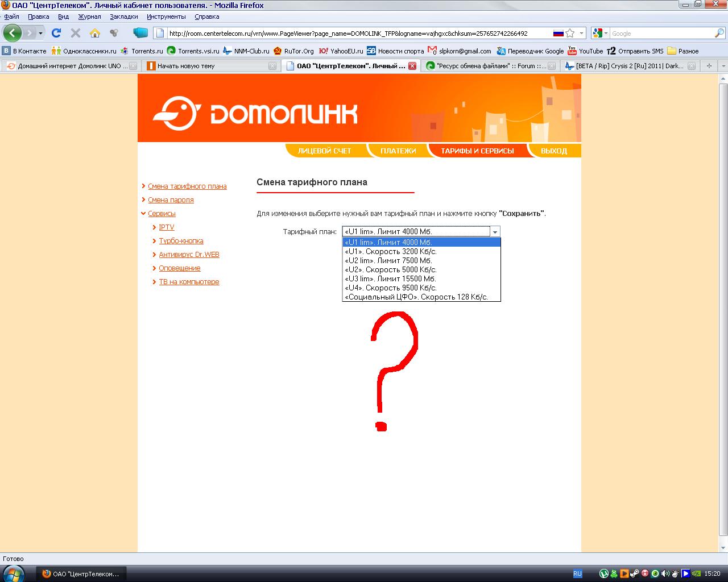Click the browser Back arrow button
The width and height of the screenshot is (728, 582).
[13, 33]
